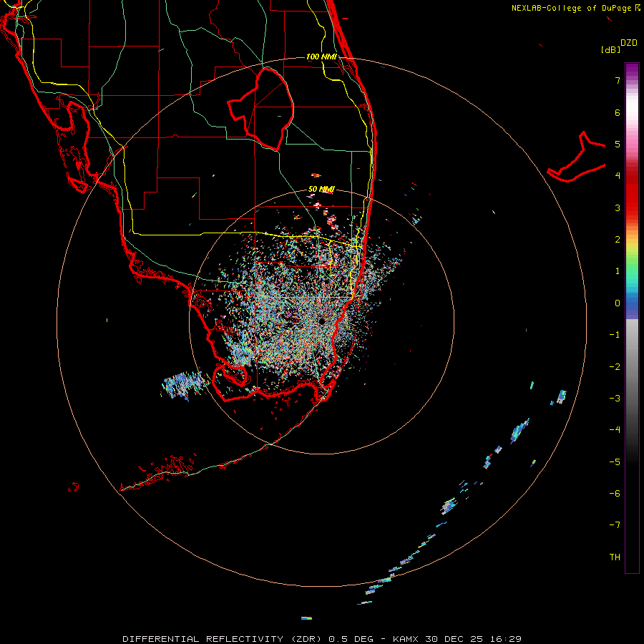Click the positive 2 value on the scale
The height and width of the screenshot is (644, 644).
[618, 240]
